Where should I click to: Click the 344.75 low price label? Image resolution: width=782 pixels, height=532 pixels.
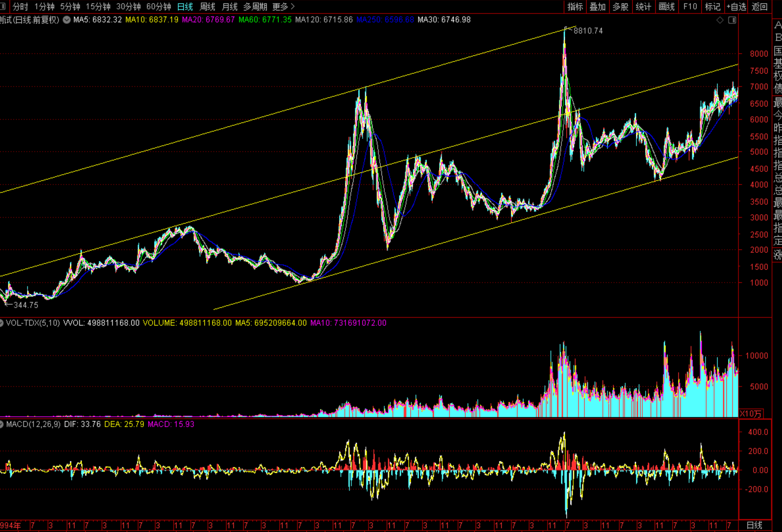coord(26,305)
